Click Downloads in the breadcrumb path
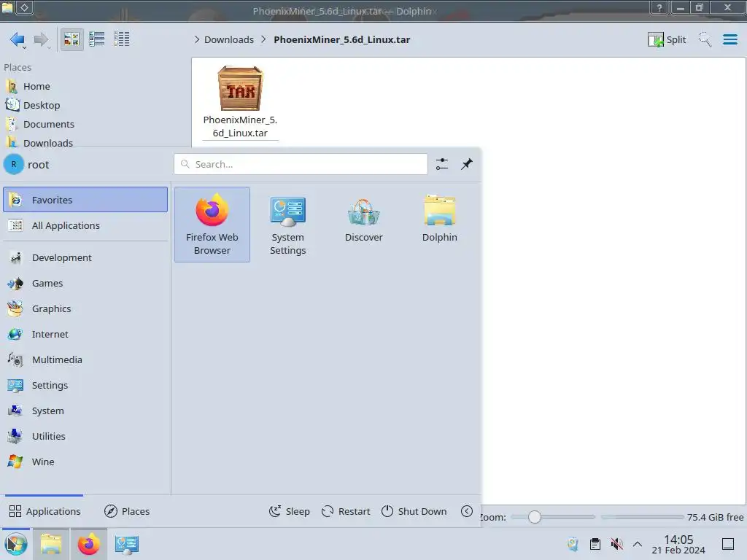Image resolution: width=747 pixels, height=560 pixels. click(228, 39)
